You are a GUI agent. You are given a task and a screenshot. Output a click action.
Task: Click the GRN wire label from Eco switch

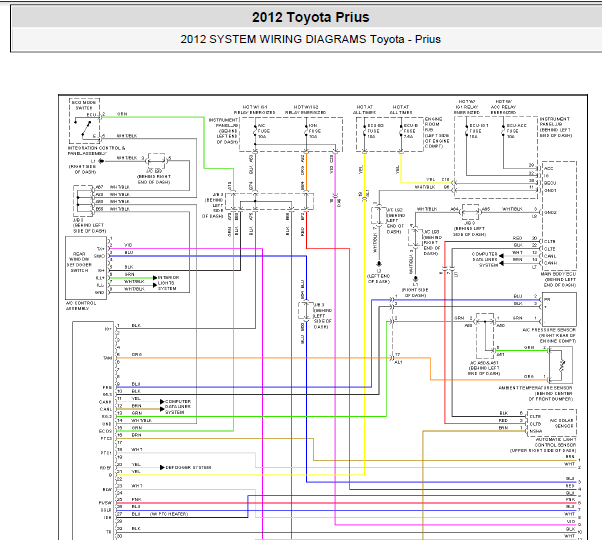(x=122, y=114)
